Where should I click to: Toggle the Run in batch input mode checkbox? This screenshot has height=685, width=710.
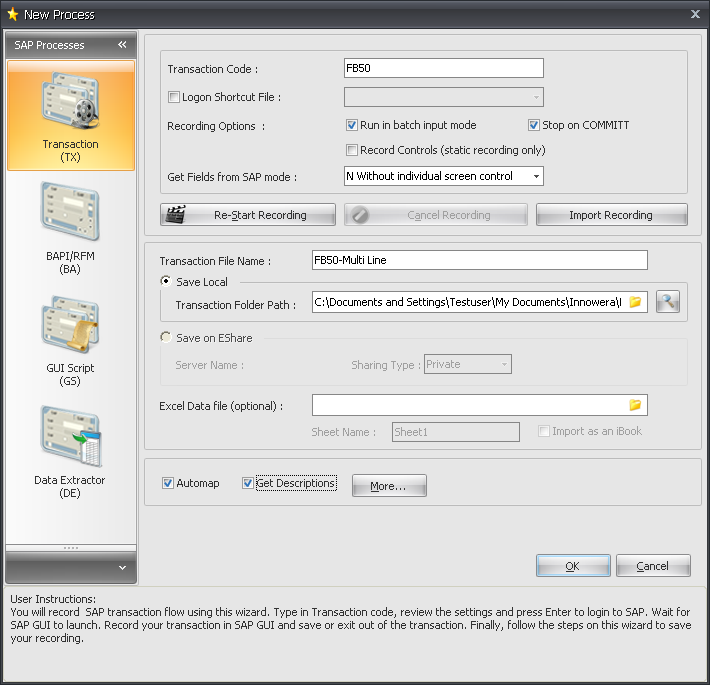352,126
